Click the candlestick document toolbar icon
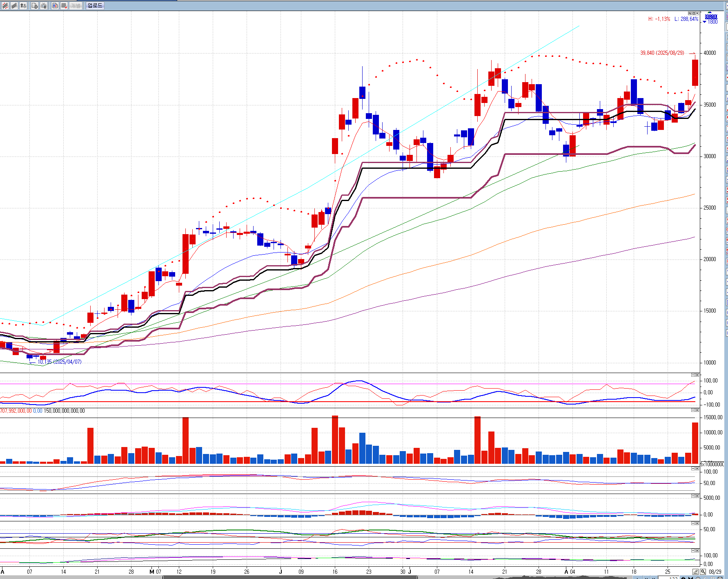This screenshot has height=579, width=728. coord(55,6)
